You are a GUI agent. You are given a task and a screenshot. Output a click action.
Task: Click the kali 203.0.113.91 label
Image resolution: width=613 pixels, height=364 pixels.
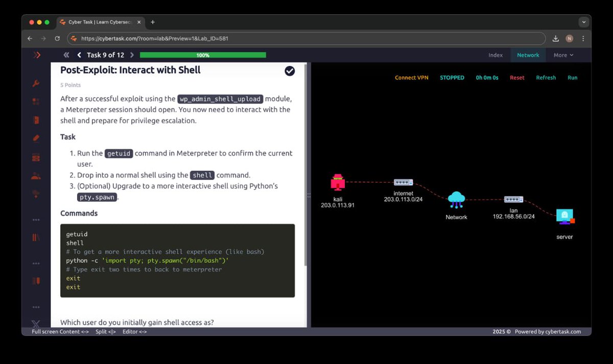pyautogui.click(x=337, y=202)
